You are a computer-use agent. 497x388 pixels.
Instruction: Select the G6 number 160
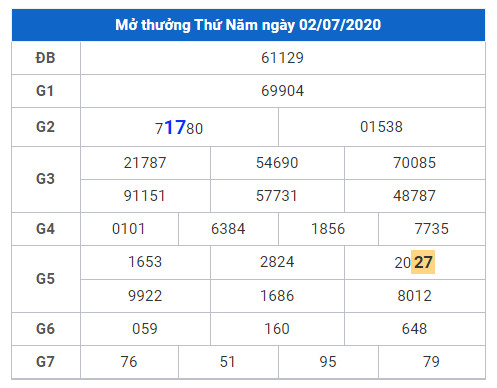[x=277, y=329]
